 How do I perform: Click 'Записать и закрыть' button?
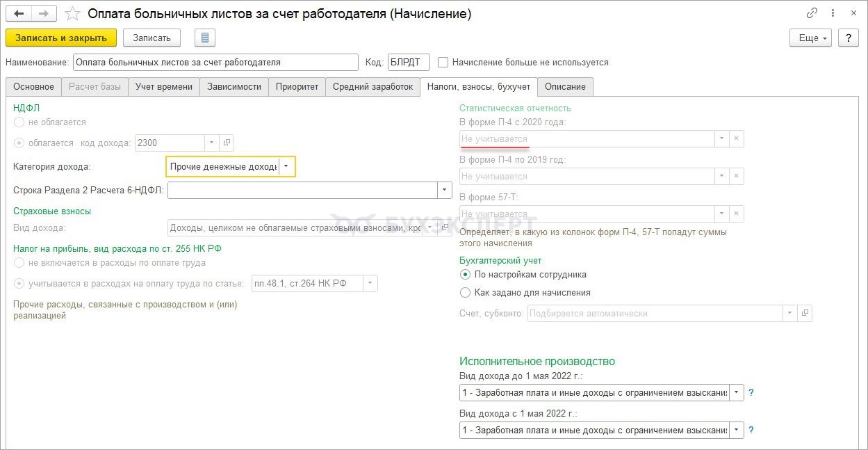pyautogui.click(x=61, y=38)
